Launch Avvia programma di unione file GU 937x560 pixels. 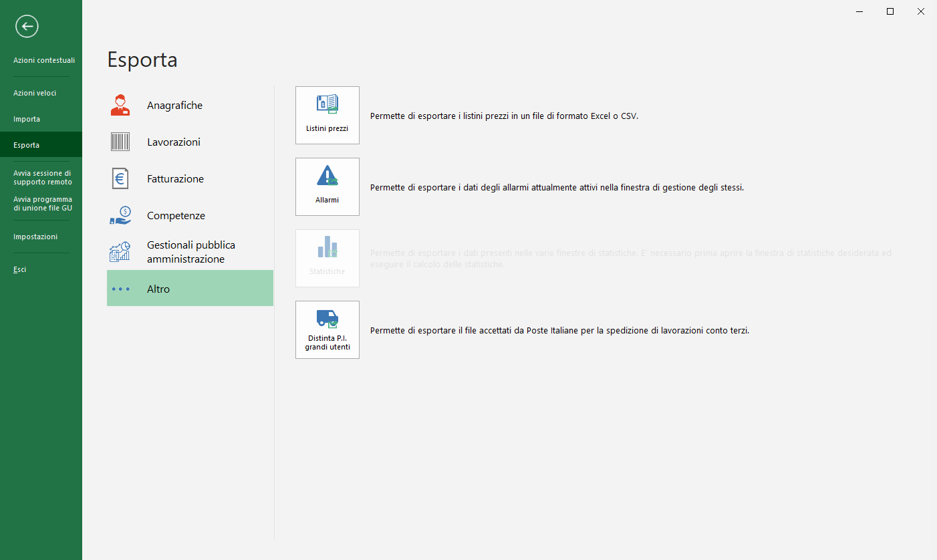(43, 203)
